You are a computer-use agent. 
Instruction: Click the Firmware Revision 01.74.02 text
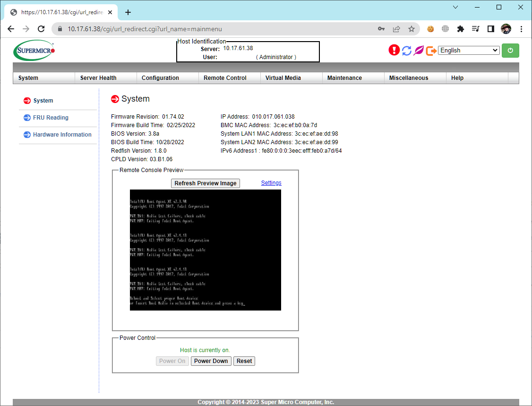point(147,116)
